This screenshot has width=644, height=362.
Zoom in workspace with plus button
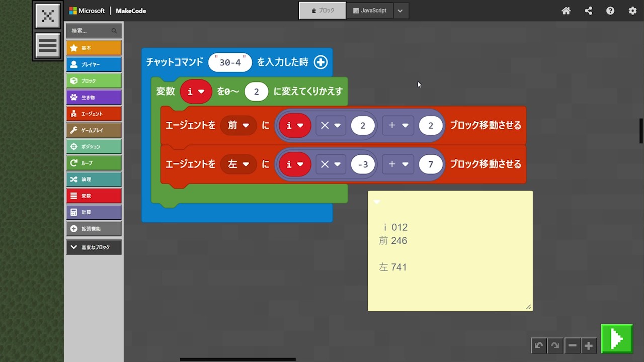[588, 345]
